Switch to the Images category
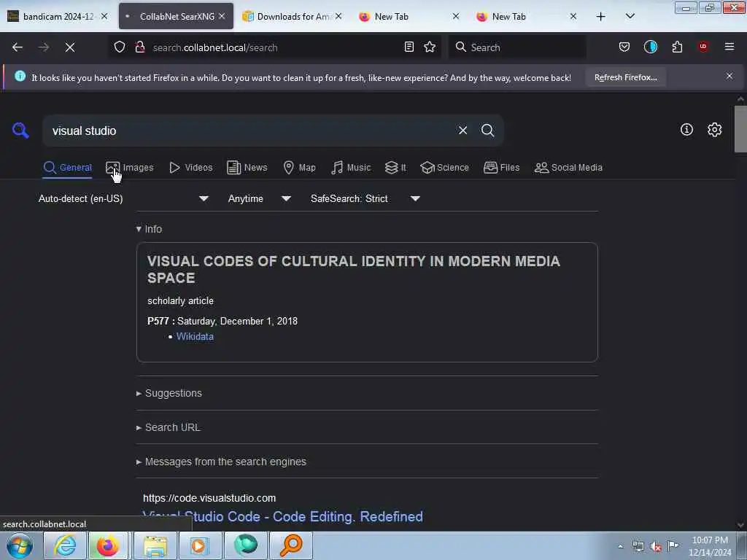747x560 pixels. 130,168
